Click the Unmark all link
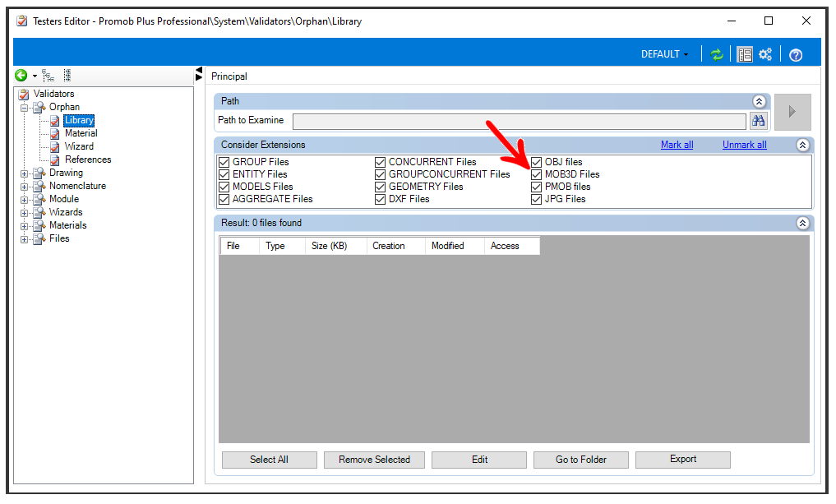This screenshot has width=836, height=504. [744, 145]
